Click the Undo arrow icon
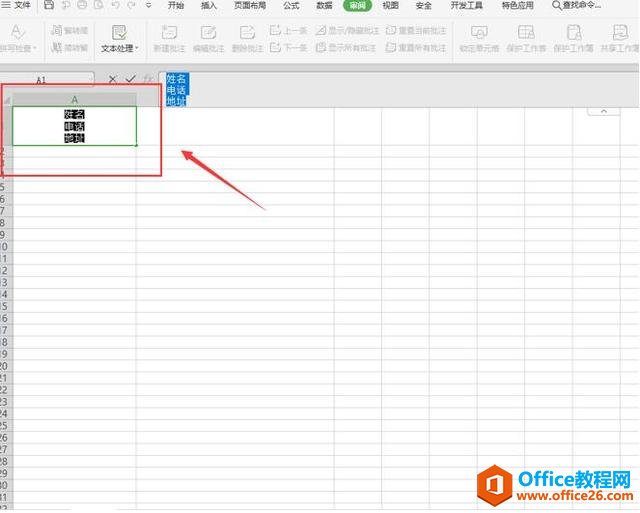Viewport: 640px width, 513px height. (116, 5)
